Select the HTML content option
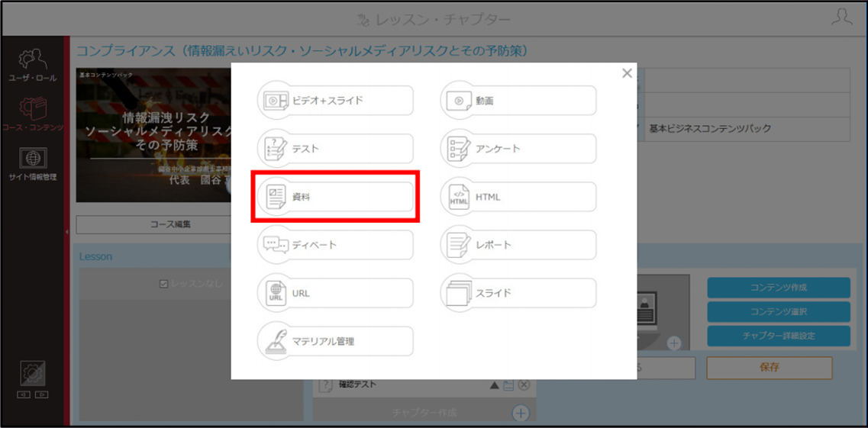 tap(518, 197)
